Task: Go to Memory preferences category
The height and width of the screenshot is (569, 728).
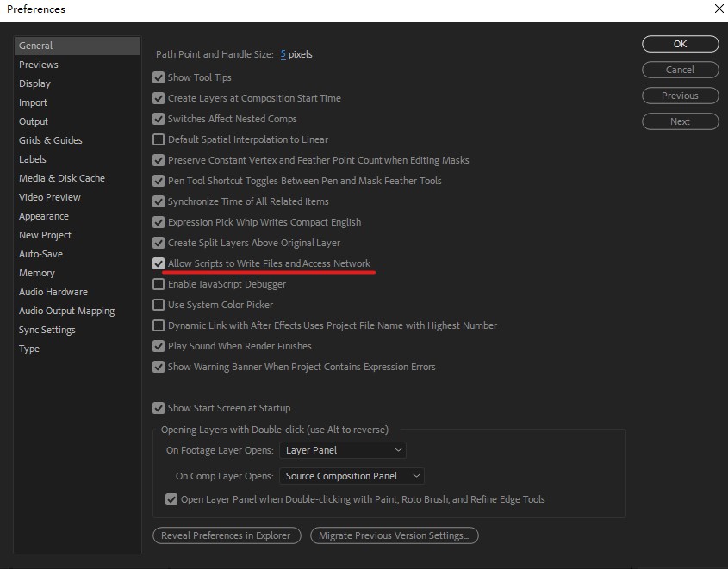Action: (x=37, y=273)
